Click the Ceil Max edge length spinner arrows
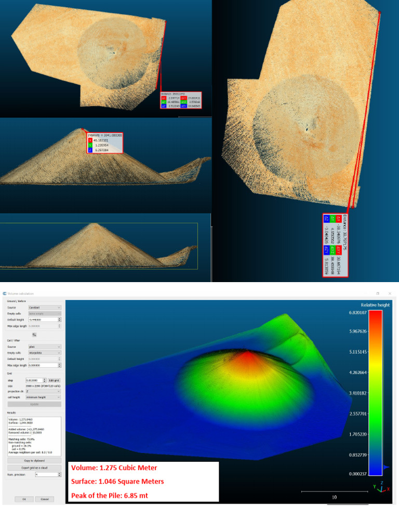399x532 pixels. [59, 365]
